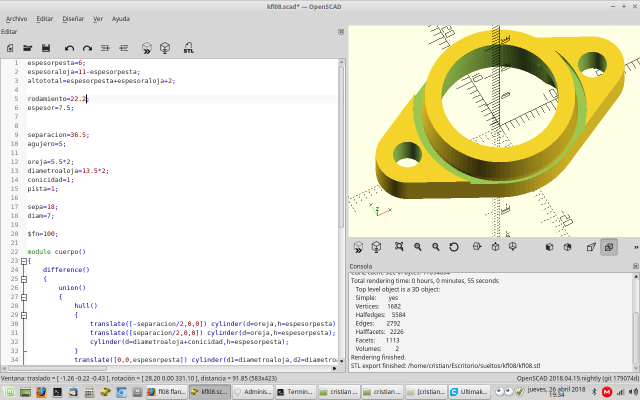Unindent the selected code lines
This screenshot has height=400, width=640.
click(x=105, y=48)
